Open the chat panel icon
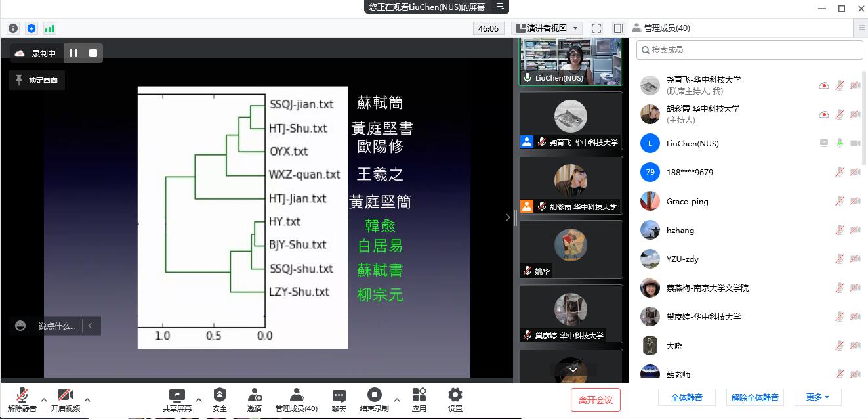Viewport: 868px width, 419px height. (x=339, y=397)
